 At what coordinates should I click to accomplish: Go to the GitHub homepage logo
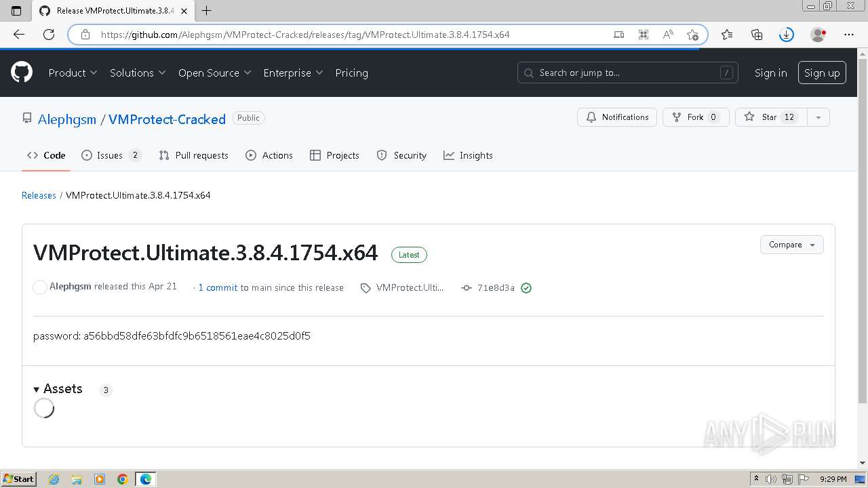[22, 73]
